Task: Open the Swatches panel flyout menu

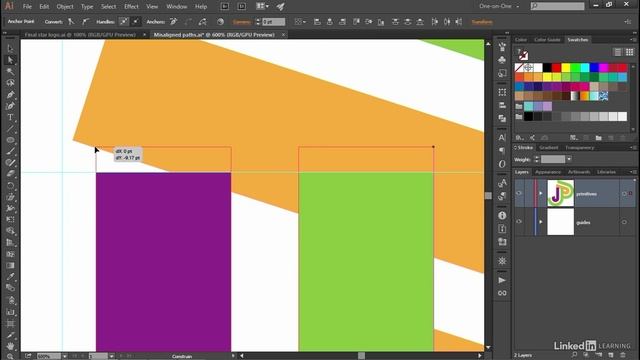Action: pyautogui.click(x=633, y=40)
